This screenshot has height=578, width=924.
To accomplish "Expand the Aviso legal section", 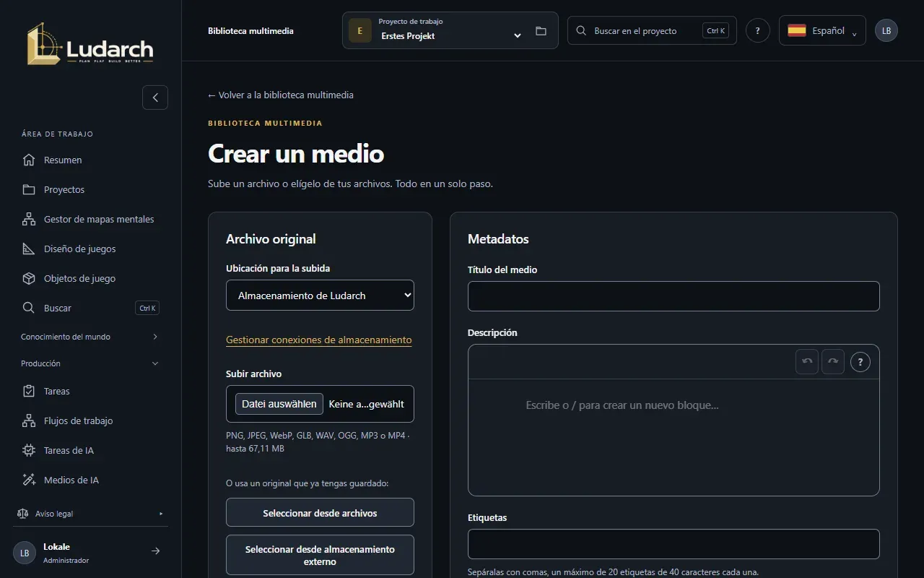I will pyautogui.click(x=90, y=514).
